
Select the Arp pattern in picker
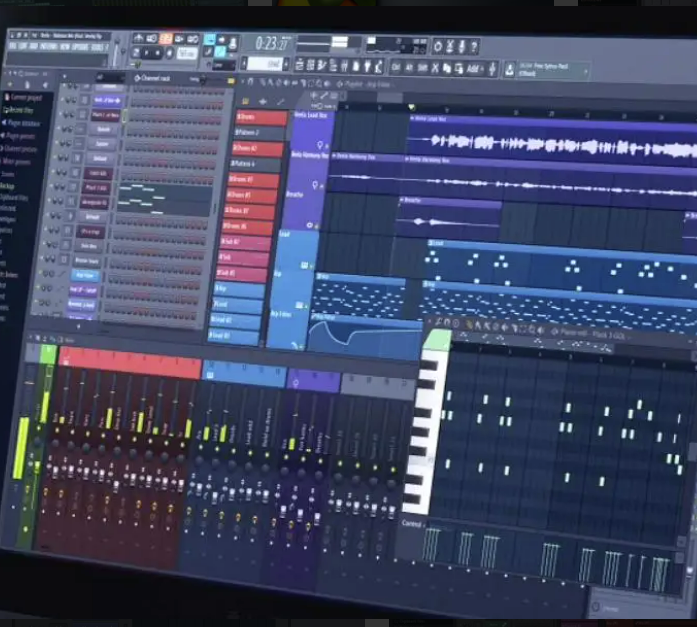click(240, 289)
